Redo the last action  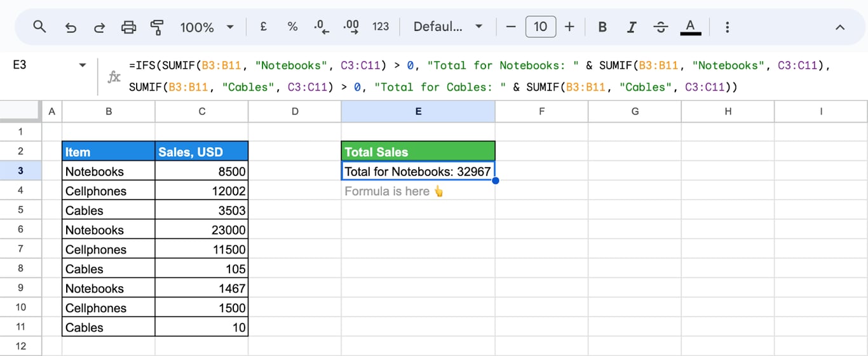pos(99,27)
